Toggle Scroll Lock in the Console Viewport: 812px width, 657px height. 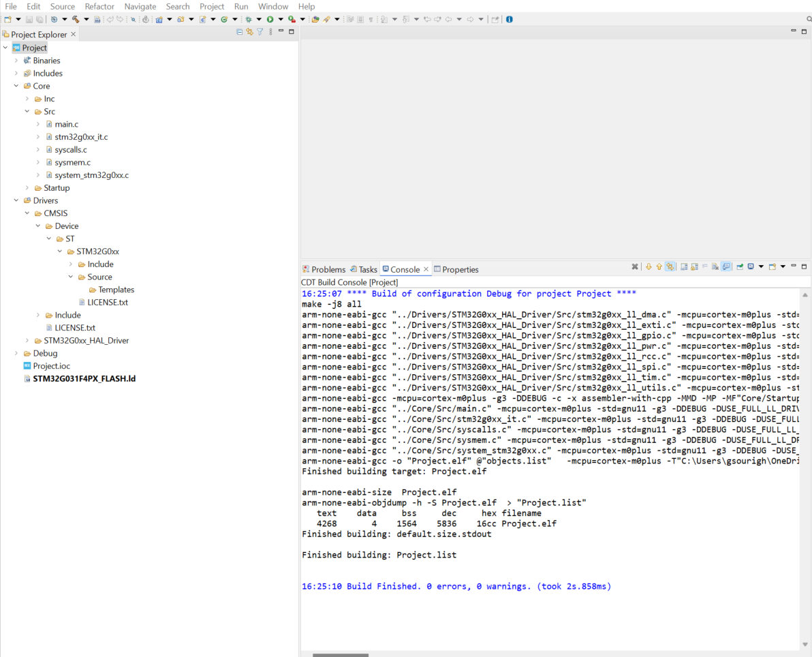[693, 266]
